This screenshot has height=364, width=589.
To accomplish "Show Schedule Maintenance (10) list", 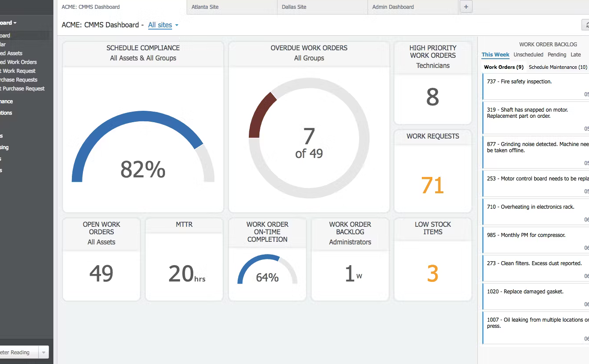I will coord(558,67).
